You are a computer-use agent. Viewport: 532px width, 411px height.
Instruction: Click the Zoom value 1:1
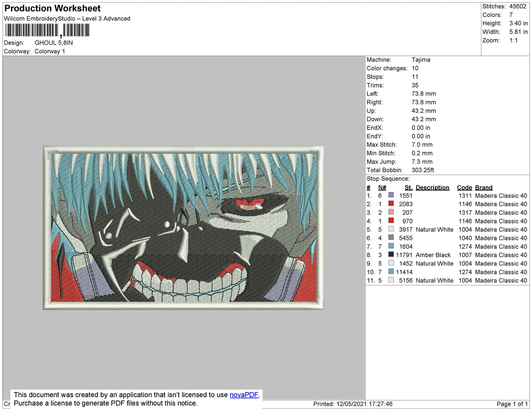point(513,40)
